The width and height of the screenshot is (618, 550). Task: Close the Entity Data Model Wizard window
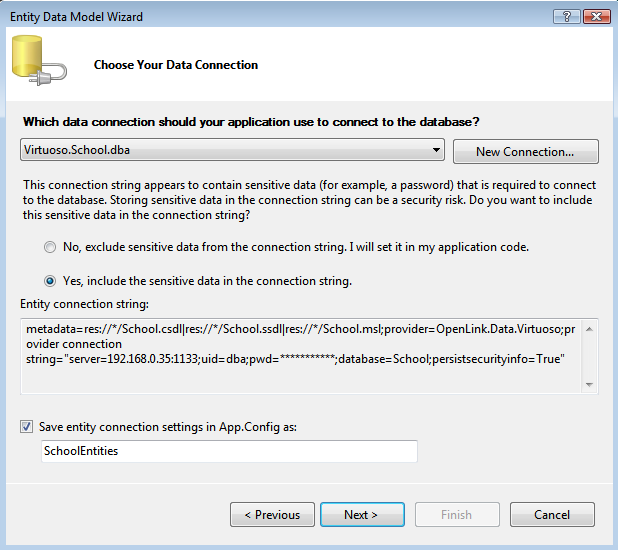596,17
